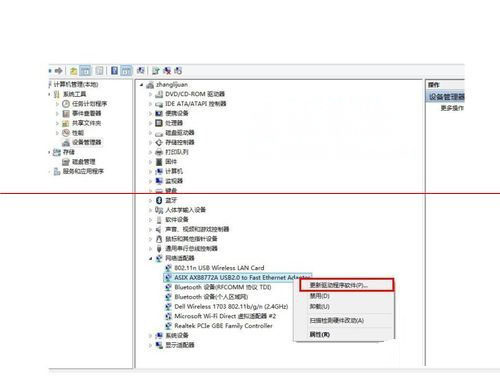The image size is (500, 386).
Task: Select 计算机管理(本地) root node
Action: [x=76, y=84]
